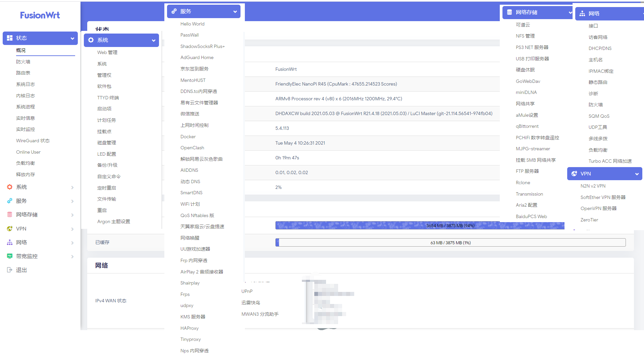Screen dimensions: 644x356
Task: Open the 带宽监控 monitor icon
Action: point(9,256)
